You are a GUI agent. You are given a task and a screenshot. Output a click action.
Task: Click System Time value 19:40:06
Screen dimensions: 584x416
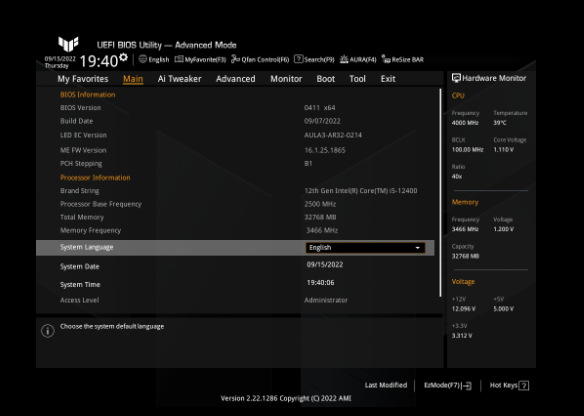click(320, 283)
